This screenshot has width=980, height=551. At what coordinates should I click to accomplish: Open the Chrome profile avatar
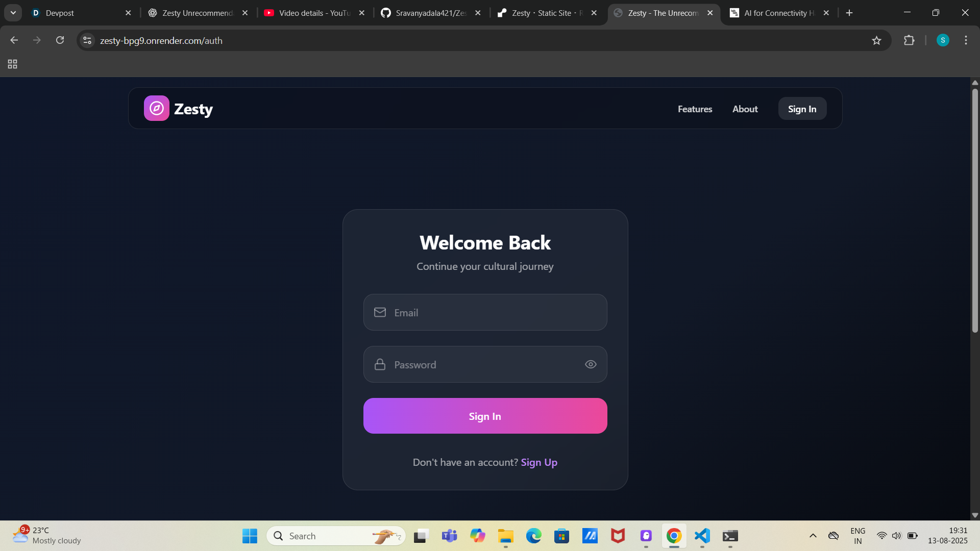point(943,40)
